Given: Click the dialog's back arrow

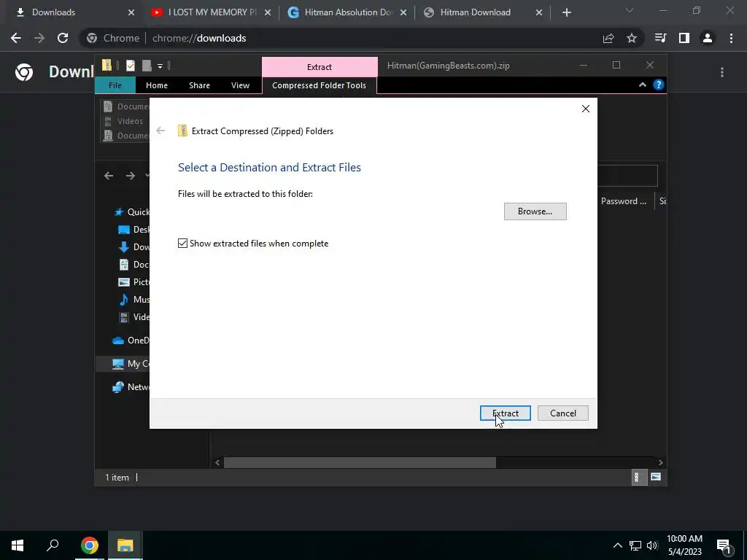Looking at the screenshot, I should click(160, 131).
